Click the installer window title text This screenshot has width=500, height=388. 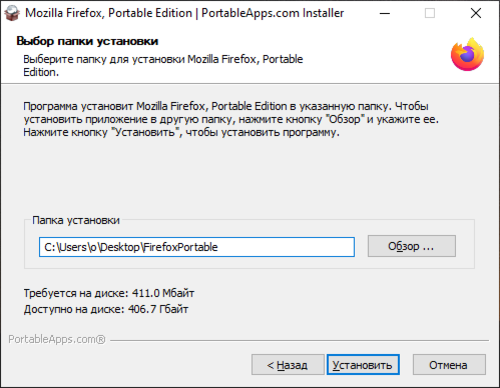pyautogui.click(x=184, y=13)
